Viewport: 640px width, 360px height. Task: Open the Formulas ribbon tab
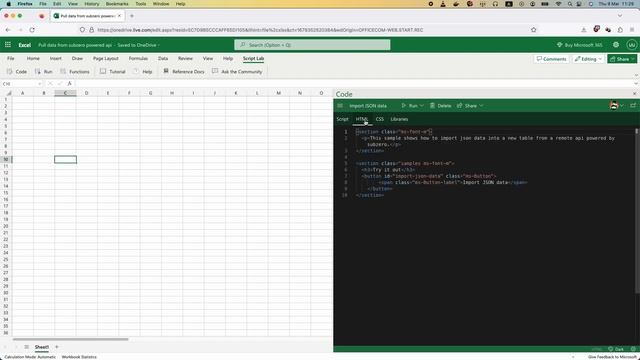138,58
